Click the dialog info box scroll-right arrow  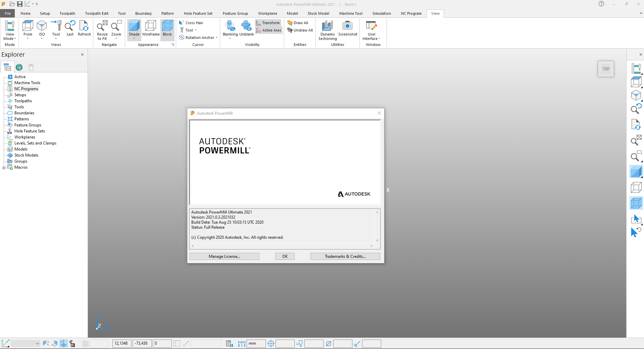[x=371, y=246]
